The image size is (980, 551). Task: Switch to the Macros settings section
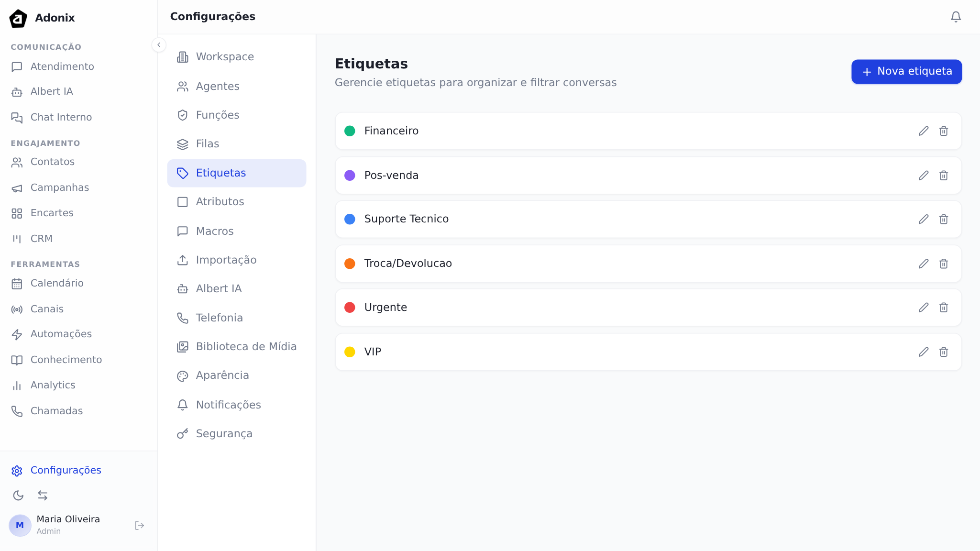point(214,231)
